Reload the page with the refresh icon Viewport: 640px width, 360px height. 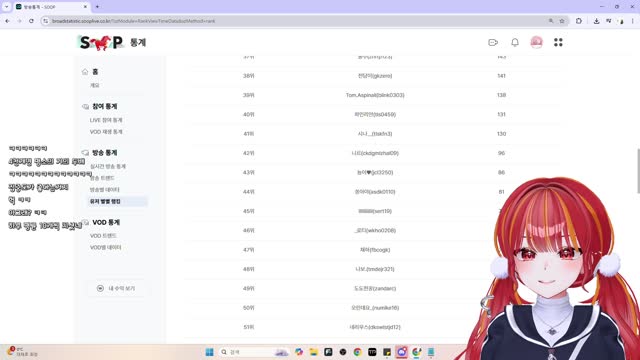pyautogui.click(x=31, y=21)
